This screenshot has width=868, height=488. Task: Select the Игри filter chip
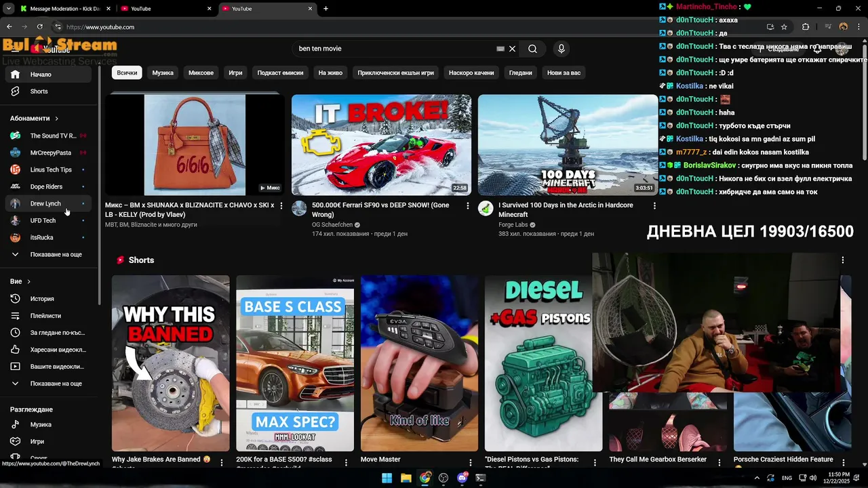pyautogui.click(x=235, y=73)
